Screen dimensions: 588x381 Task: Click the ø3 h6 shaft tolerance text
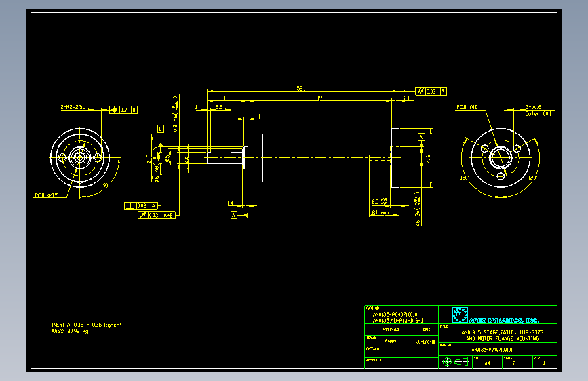[x=175, y=114]
